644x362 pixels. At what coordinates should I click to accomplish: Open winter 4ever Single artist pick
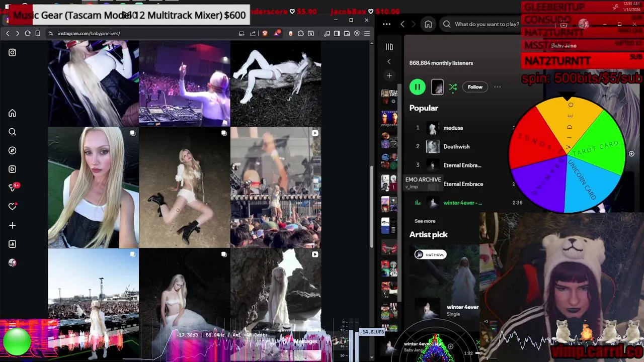click(x=462, y=307)
